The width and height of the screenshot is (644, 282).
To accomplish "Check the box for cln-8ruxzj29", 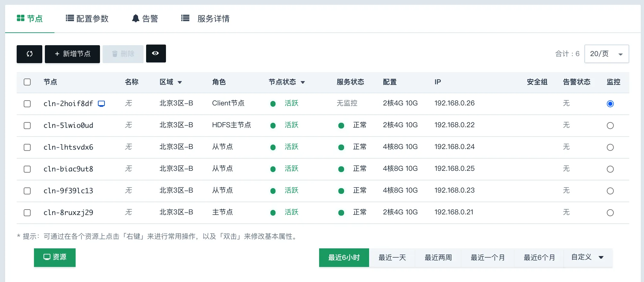I will click(x=27, y=213).
